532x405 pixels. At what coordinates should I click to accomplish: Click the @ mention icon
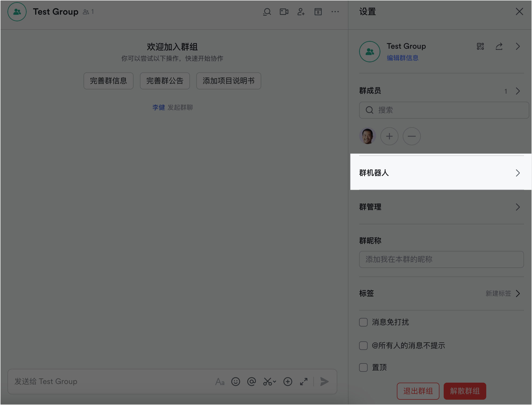251,382
